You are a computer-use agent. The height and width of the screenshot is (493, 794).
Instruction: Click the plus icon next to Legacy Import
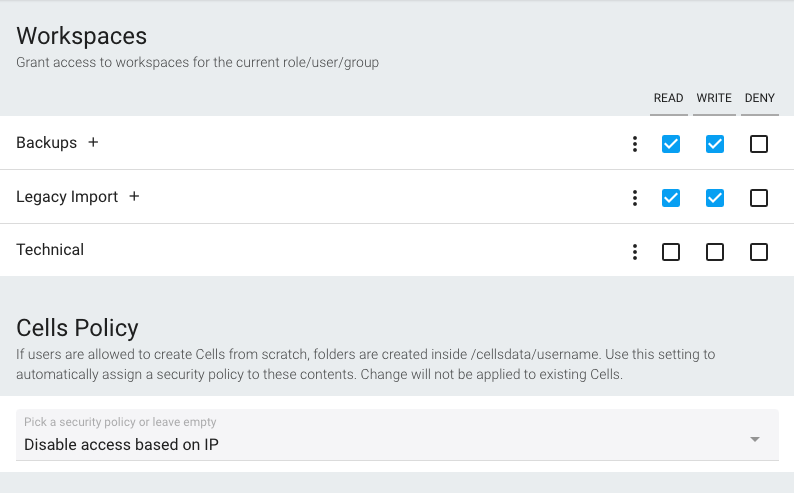point(134,196)
